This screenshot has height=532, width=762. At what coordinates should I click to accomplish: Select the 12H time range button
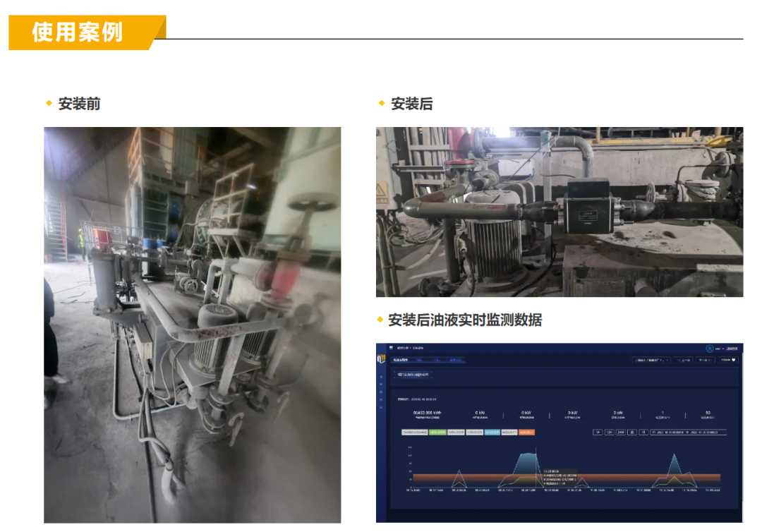pos(610,433)
